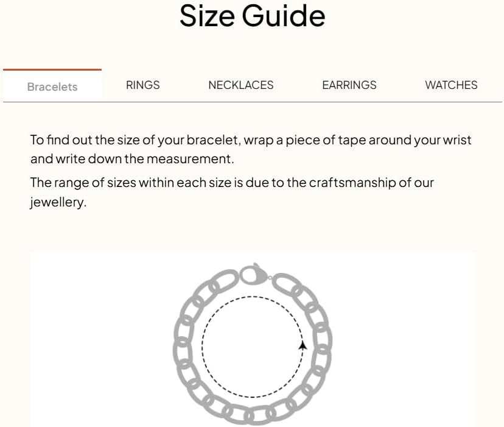Click the arrowhead on the dashed circle
The height and width of the screenshot is (427, 504).
click(303, 345)
